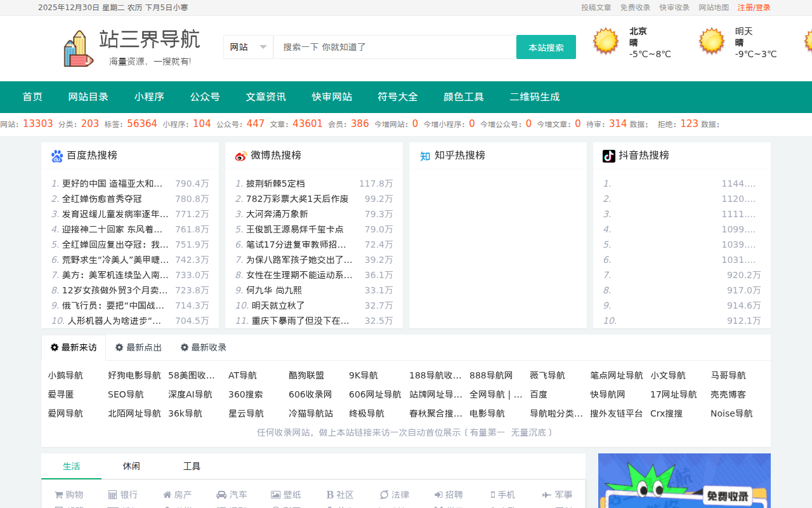Image resolution: width=812 pixels, height=508 pixels.
Task: Switch to the 休闲 tab
Action: pyautogui.click(x=131, y=465)
